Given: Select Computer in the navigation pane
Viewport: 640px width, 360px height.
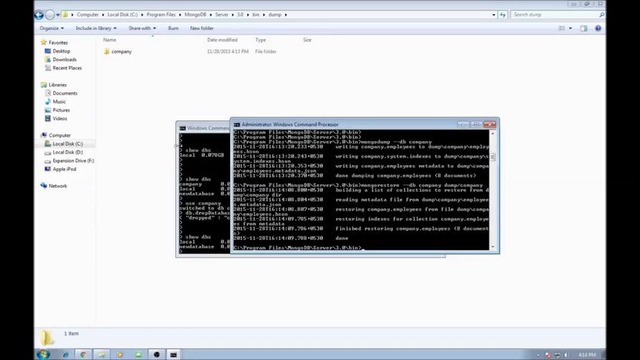Looking at the screenshot, I should point(60,136).
